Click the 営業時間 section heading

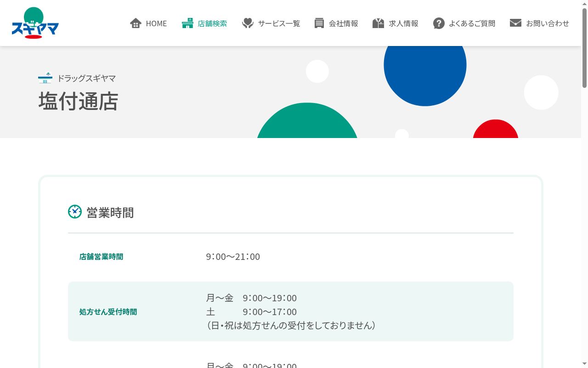coord(110,213)
